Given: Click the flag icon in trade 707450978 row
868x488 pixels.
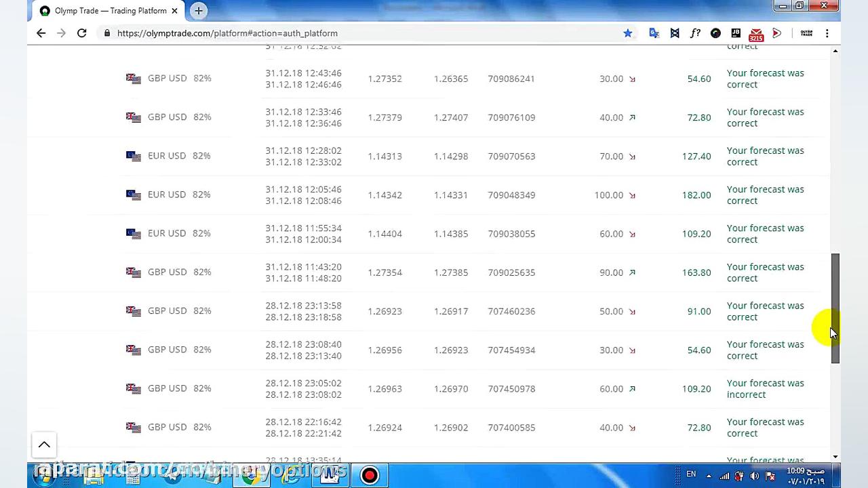Looking at the screenshot, I should point(134,388).
